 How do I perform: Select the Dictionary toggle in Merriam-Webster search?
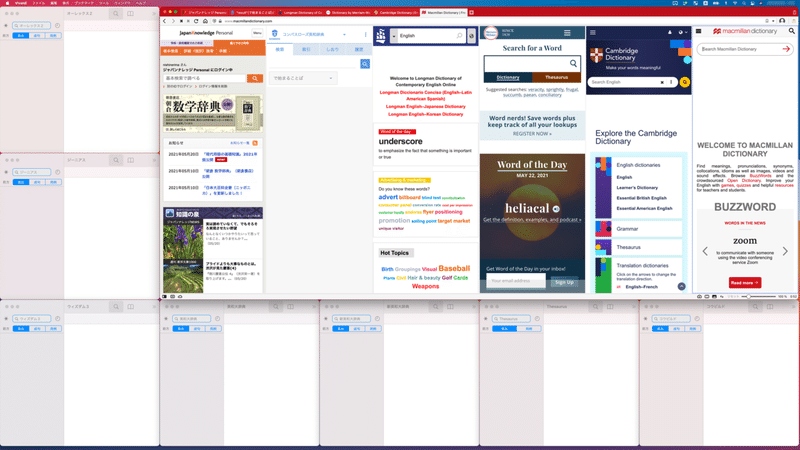[x=508, y=78]
